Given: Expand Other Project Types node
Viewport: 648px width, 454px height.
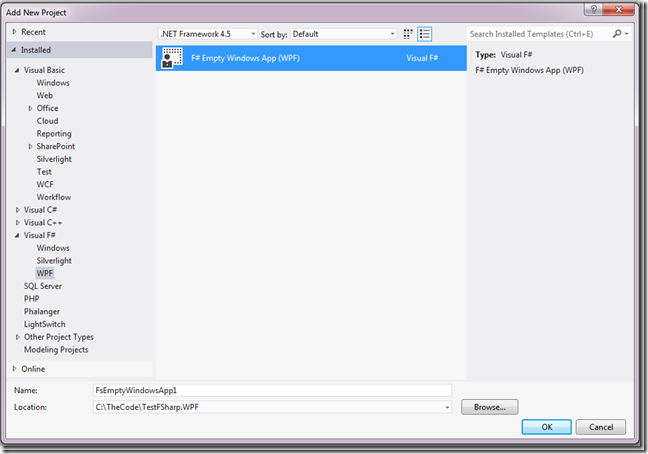Looking at the screenshot, I should (x=17, y=337).
